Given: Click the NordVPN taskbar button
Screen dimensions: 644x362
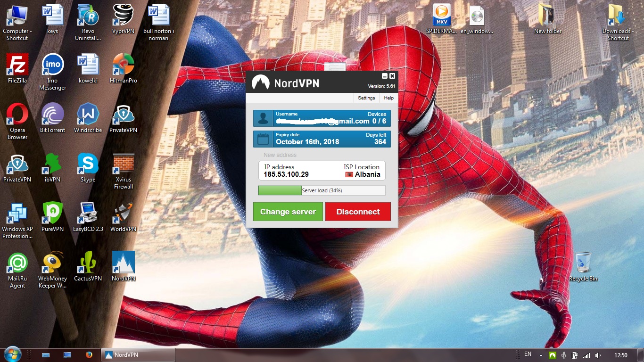Looking at the screenshot, I should coord(138,355).
